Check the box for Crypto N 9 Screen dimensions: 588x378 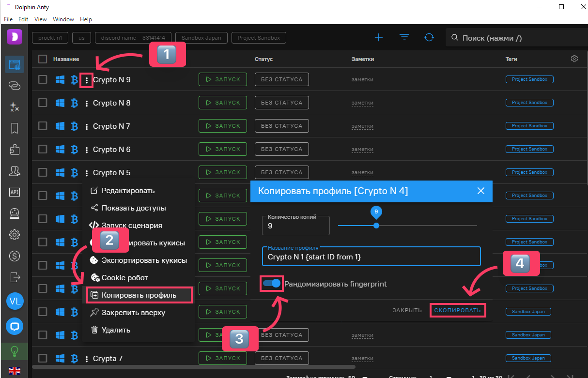(x=43, y=79)
